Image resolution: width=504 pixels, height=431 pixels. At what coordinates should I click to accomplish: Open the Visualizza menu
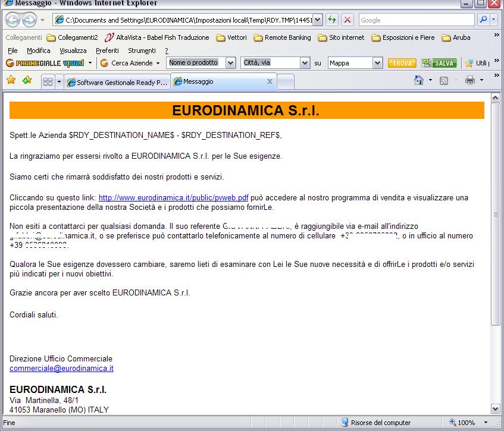point(73,51)
